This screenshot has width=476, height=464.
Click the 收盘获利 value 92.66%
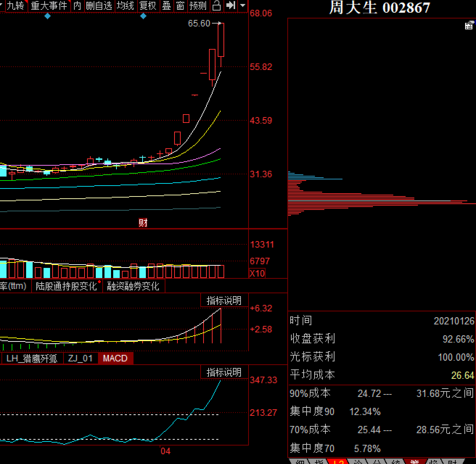click(x=458, y=339)
